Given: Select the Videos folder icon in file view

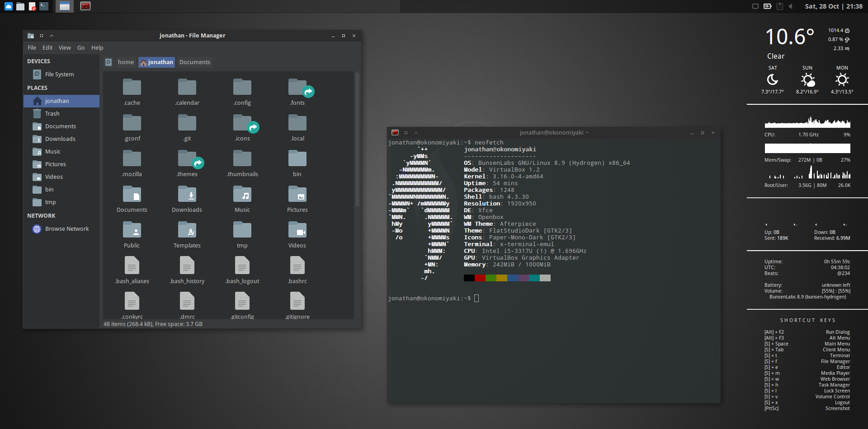Looking at the screenshot, I should (x=297, y=229).
